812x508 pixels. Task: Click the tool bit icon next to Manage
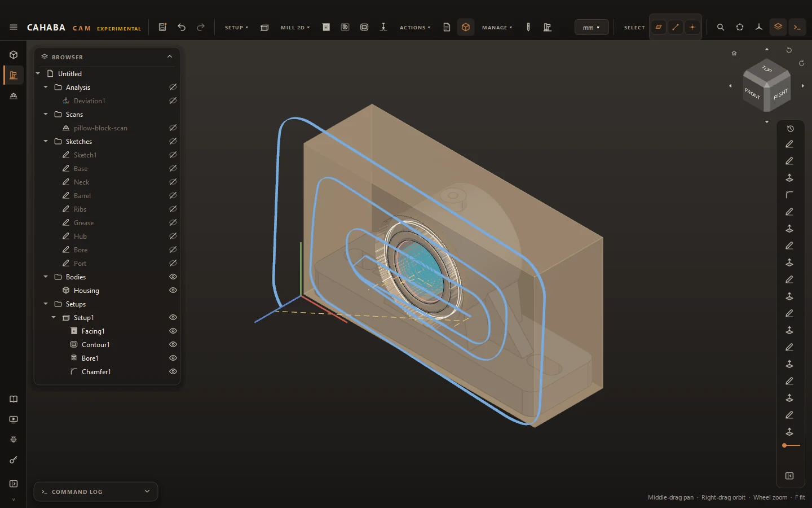point(528,27)
